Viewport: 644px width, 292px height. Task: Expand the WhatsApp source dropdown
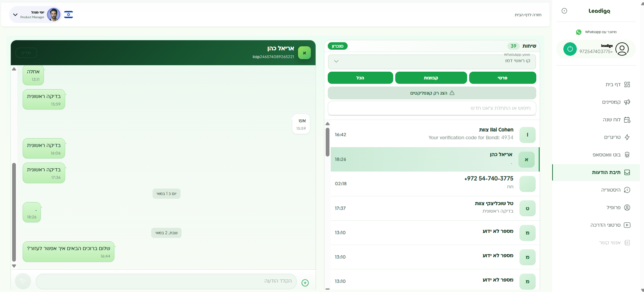pyautogui.click(x=432, y=61)
